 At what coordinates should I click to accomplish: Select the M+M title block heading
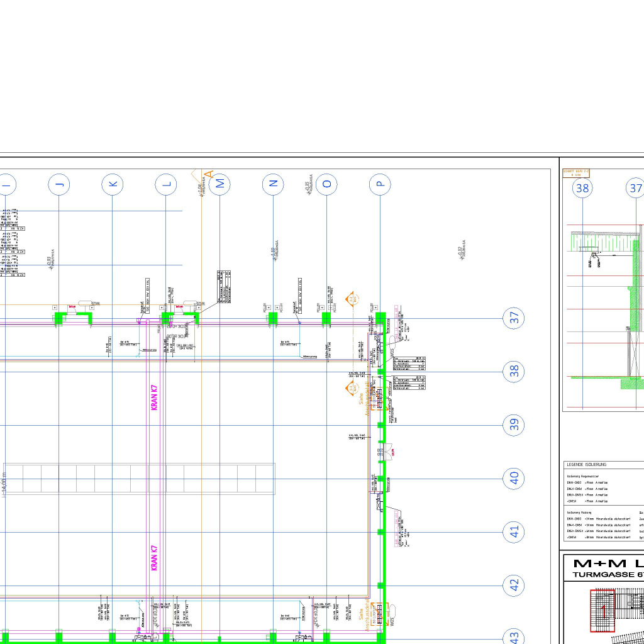coord(604,563)
